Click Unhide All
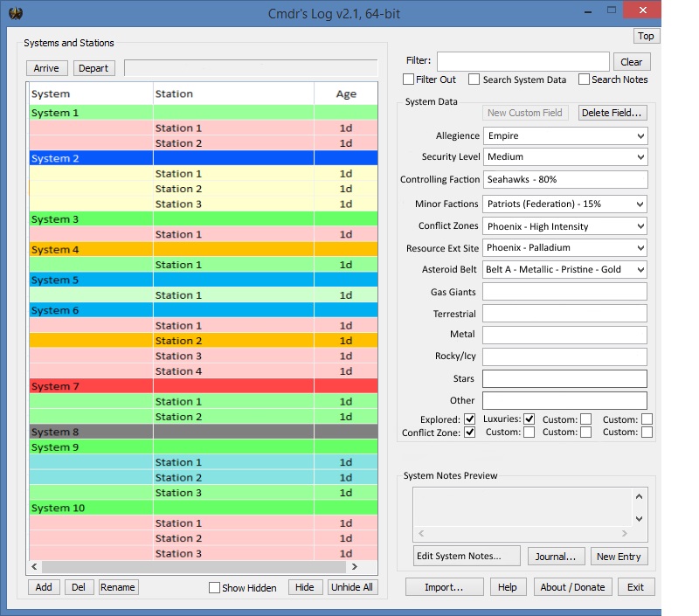Image resolution: width=699 pixels, height=616 pixels. coord(352,587)
